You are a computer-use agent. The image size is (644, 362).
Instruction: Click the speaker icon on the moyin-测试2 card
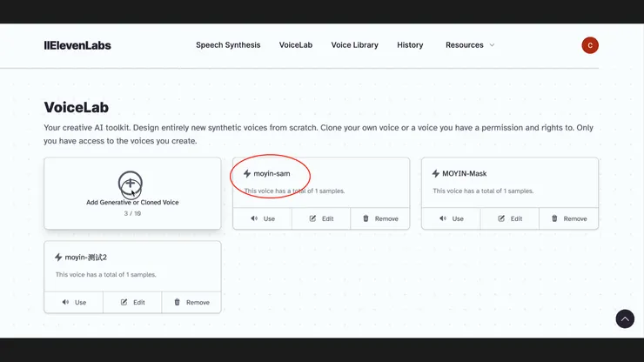tap(65, 302)
